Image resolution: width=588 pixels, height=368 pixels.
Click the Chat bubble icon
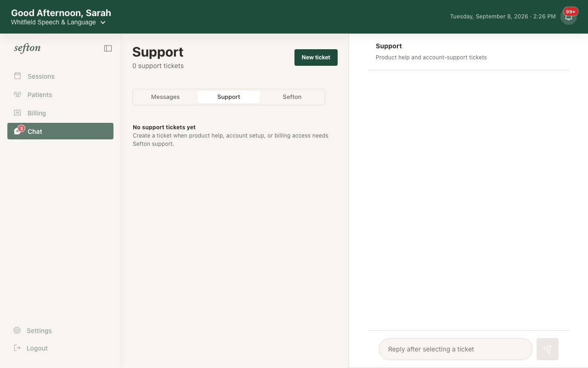pos(17,131)
